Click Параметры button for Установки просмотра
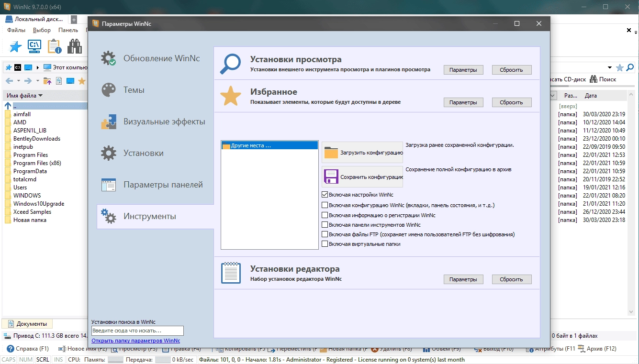Viewport: 639px width, 364px height. (x=463, y=70)
